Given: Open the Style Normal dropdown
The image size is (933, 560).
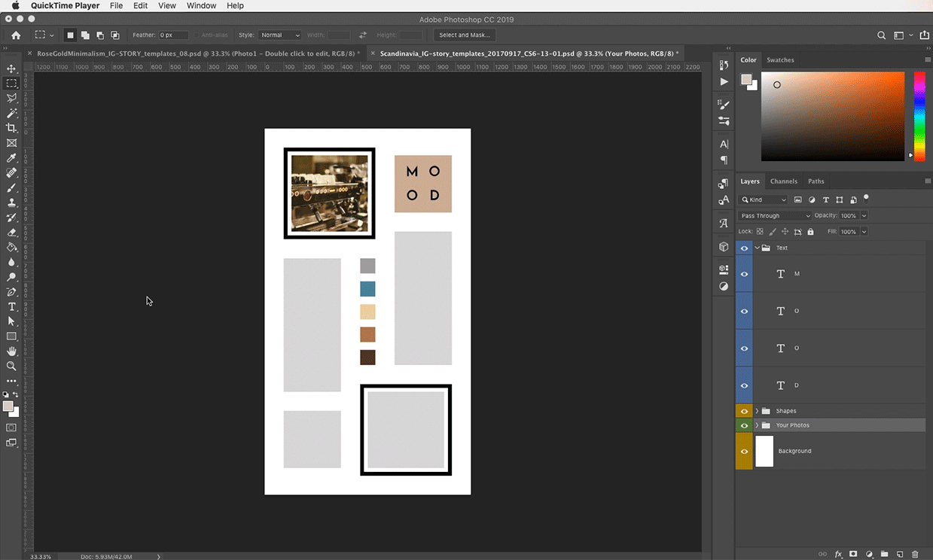Looking at the screenshot, I should tap(280, 35).
